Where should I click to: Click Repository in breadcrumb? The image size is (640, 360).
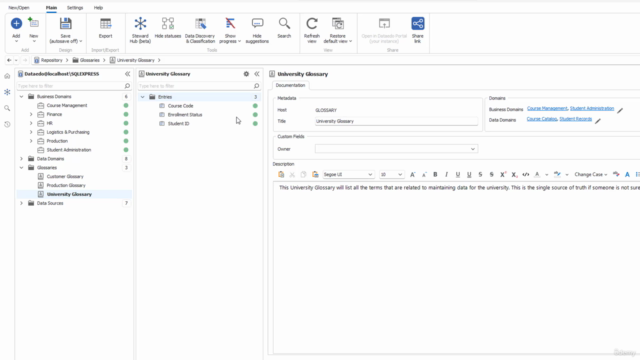tap(52, 60)
